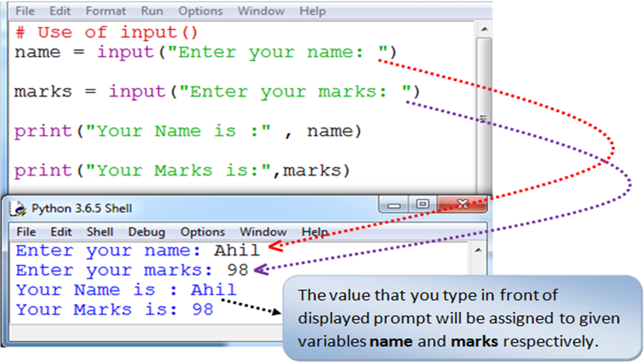Click the Shell output 'Your Marks is: 98'
Image resolution: width=644 pixels, height=363 pixels.
pos(115,309)
